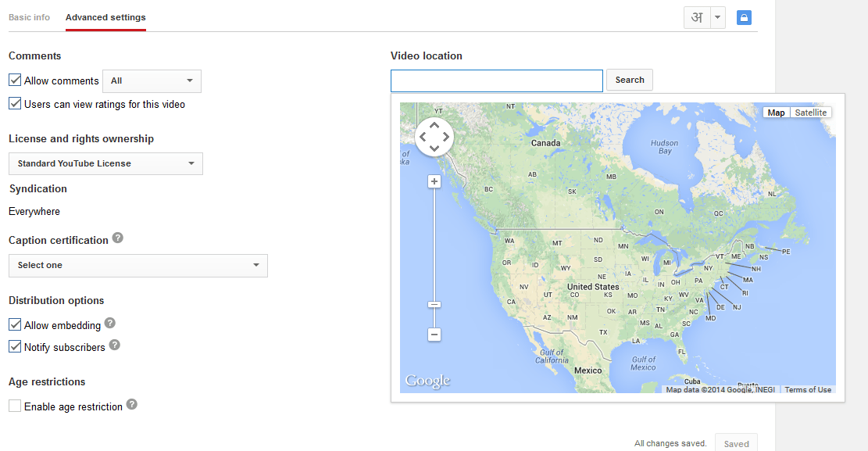This screenshot has height=451, width=868.
Task: Switch the map to Satellite view
Action: [x=810, y=112]
